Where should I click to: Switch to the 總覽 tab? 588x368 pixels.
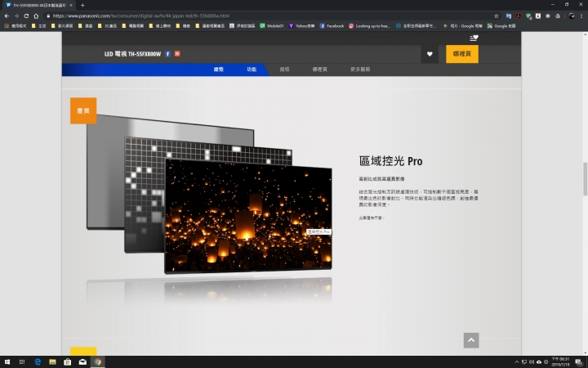point(219,70)
